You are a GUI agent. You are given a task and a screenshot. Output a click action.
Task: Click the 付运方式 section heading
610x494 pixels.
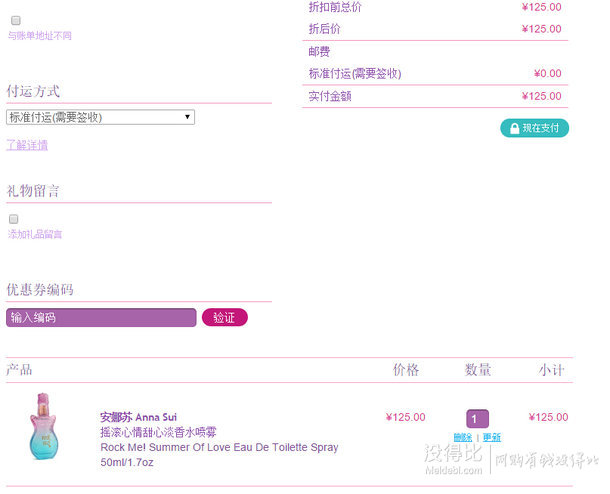pyautogui.click(x=33, y=91)
